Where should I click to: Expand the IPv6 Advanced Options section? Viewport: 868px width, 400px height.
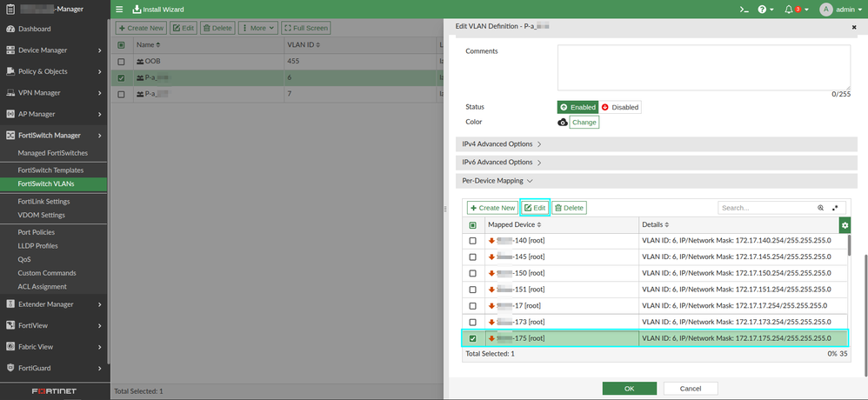click(656, 163)
